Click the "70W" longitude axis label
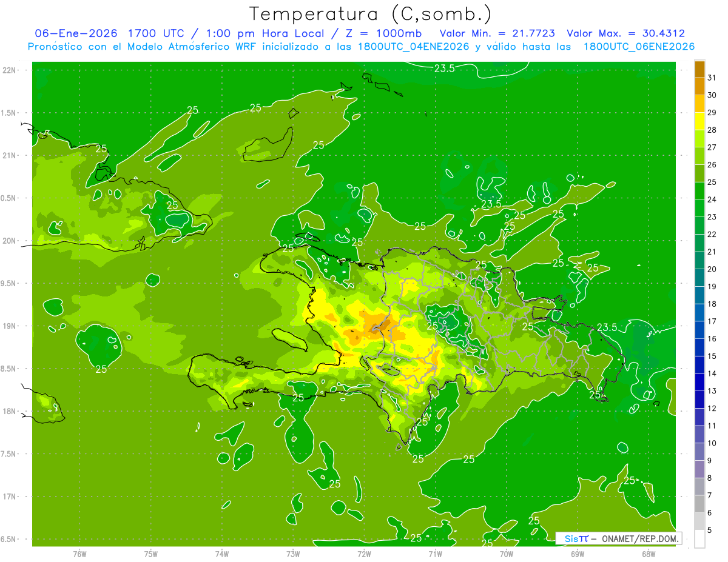 point(507,554)
